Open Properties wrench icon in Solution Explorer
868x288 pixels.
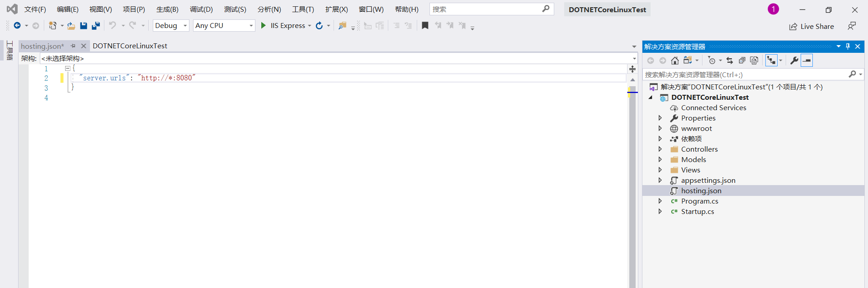tap(794, 60)
